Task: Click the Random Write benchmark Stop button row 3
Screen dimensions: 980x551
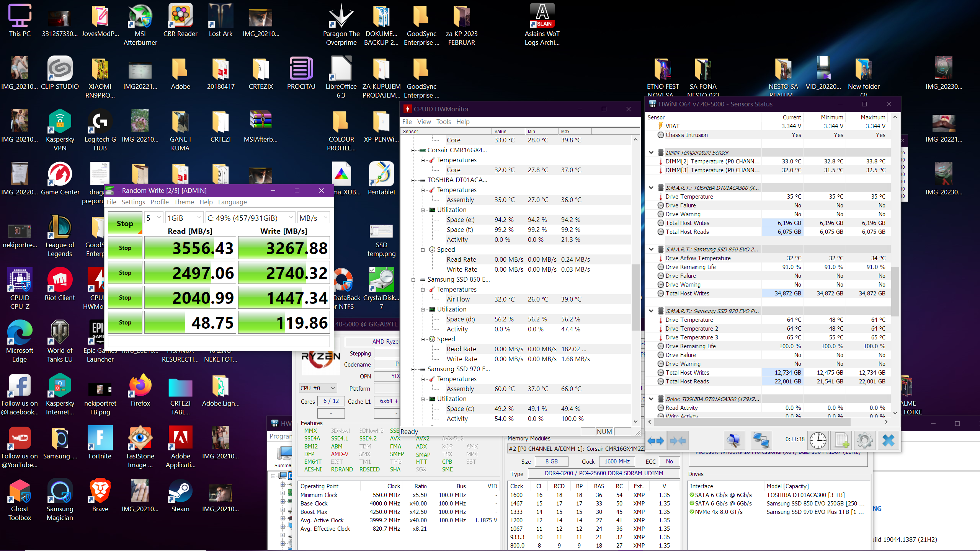Action: click(x=125, y=297)
